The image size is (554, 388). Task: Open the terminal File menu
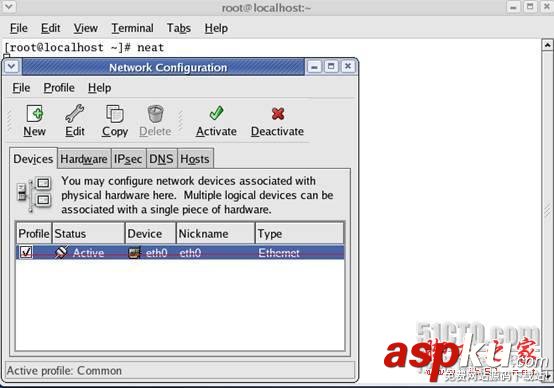[x=19, y=28]
